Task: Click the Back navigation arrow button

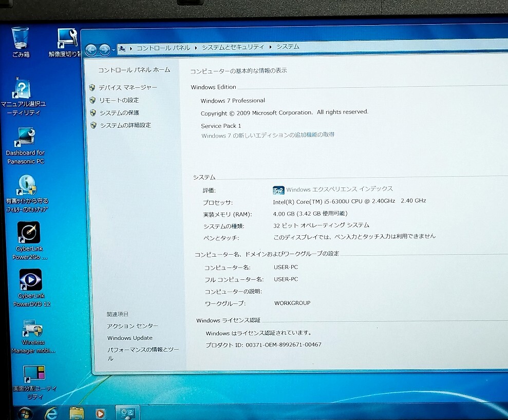Action: 91,50
